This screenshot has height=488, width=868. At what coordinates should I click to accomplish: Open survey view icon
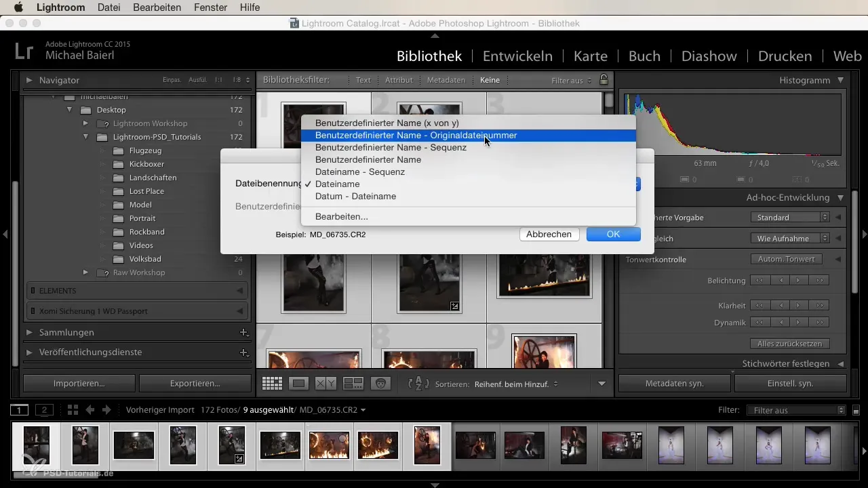tap(353, 383)
